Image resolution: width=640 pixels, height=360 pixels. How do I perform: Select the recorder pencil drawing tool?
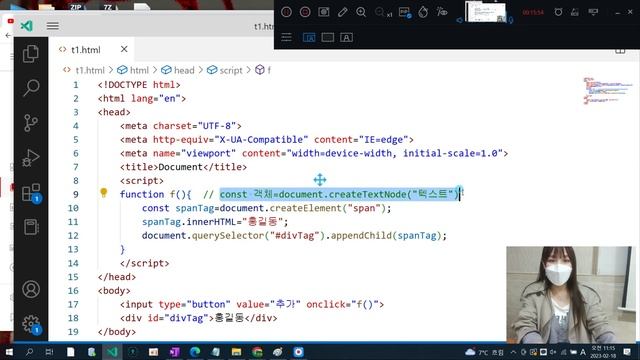click(342, 12)
